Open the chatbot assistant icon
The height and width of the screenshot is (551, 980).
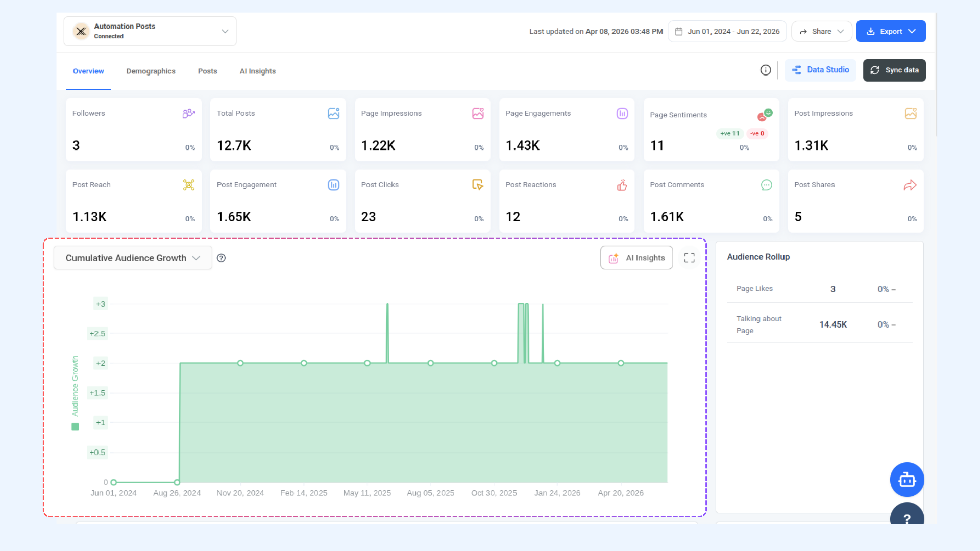[907, 480]
